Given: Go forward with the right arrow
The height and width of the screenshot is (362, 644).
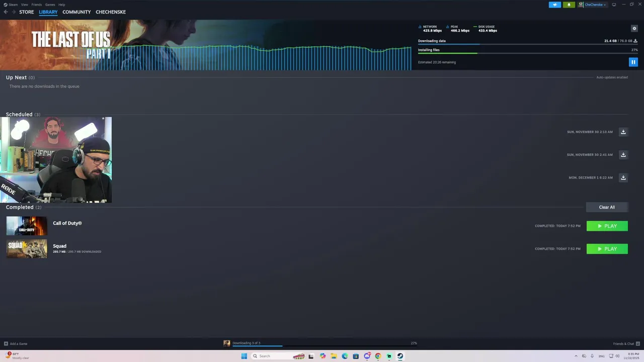Looking at the screenshot, I should (x=14, y=12).
